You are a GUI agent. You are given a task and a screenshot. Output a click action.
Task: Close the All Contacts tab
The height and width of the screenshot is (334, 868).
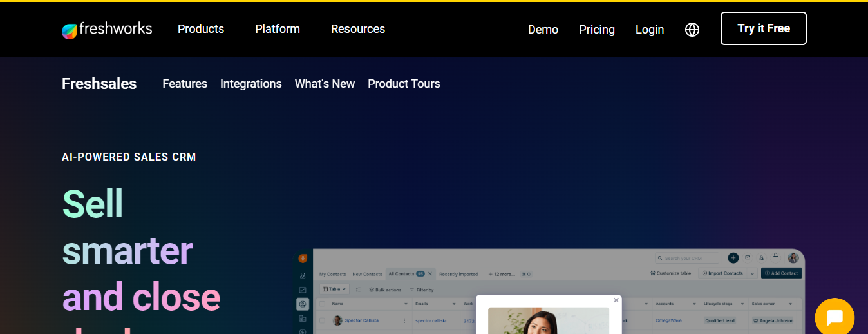point(430,273)
